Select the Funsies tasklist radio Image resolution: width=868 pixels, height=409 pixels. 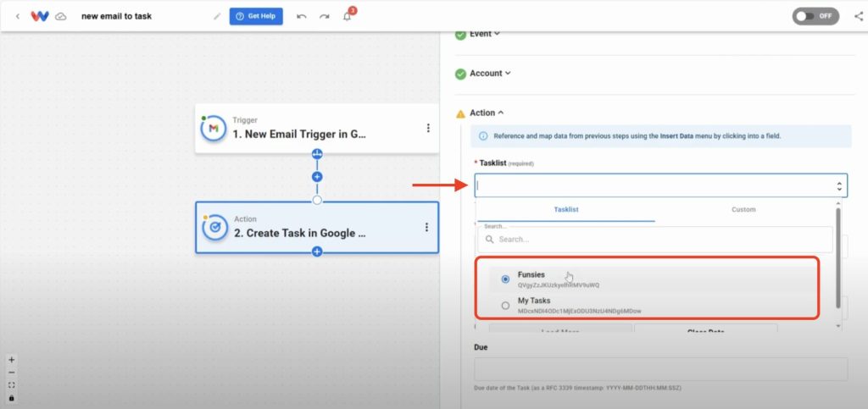coord(505,279)
